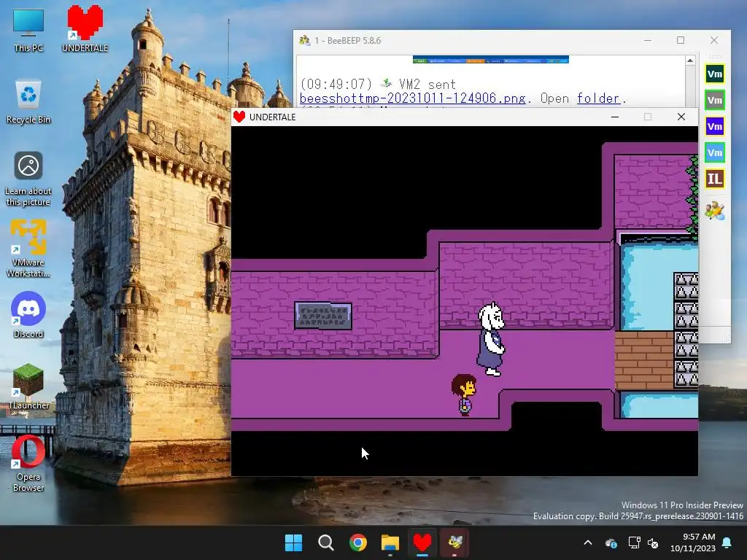Select the VMware Workstation shortcut
Screen dimensions: 747x560
(x=28, y=249)
